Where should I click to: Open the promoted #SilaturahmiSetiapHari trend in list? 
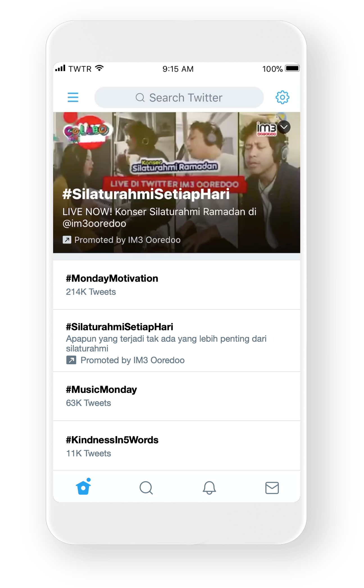coord(177,341)
